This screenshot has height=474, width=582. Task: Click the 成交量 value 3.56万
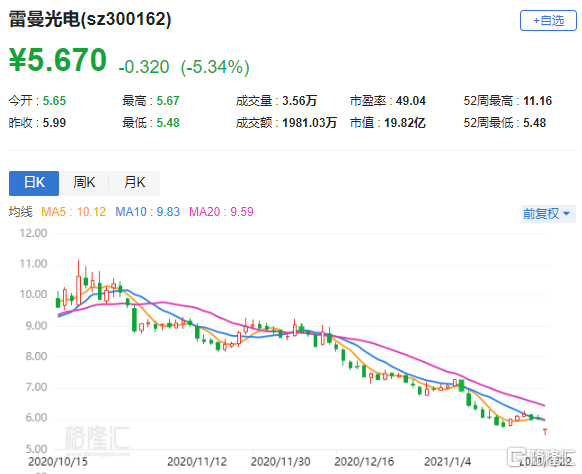point(299,101)
